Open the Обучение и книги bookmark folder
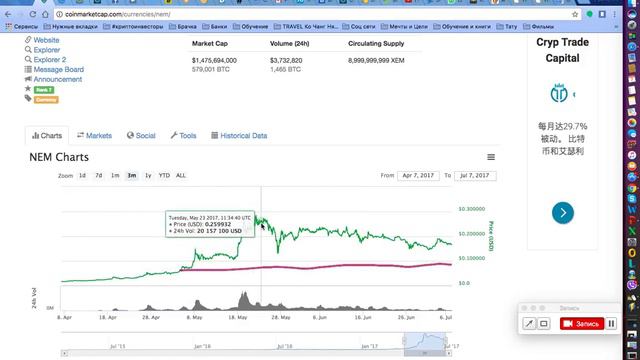Image resolution: width=640 pixels, height=360 pixels. [x=462, y=27]
